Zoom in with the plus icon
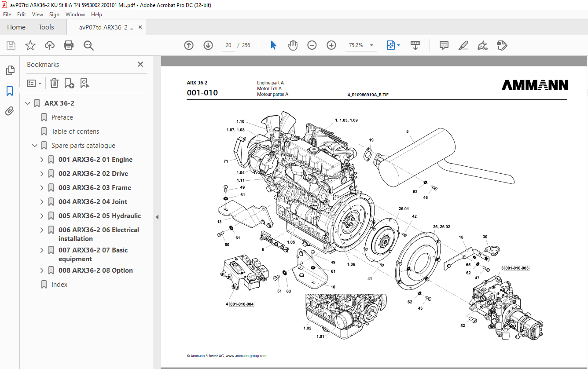The width and height of the screenshot is (588, 369). click(x=331, y=45)
